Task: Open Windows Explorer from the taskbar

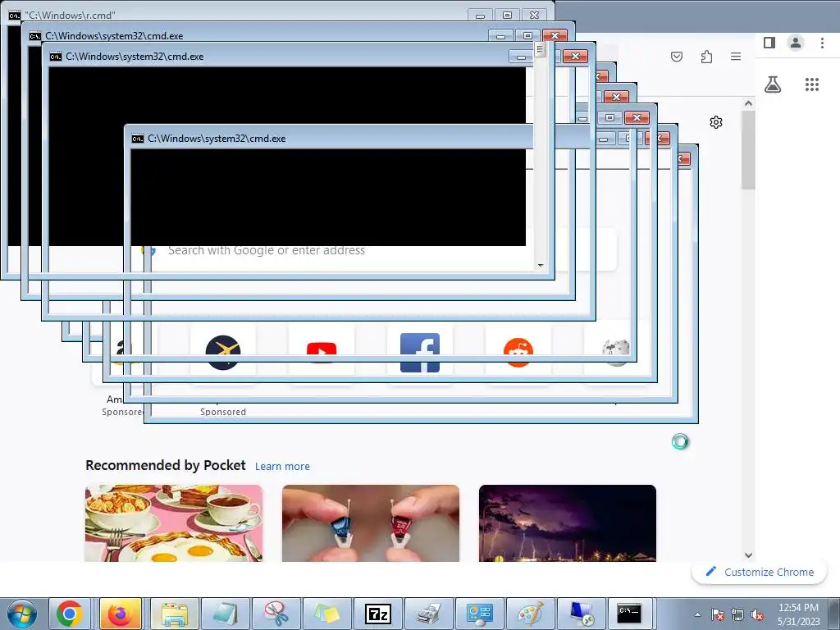Action: [175, 614]
